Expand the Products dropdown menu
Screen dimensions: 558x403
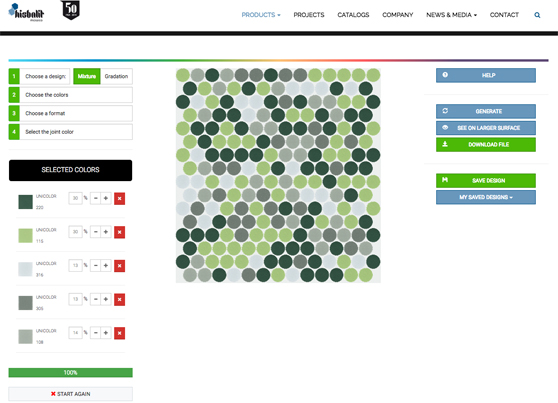(261, 15)
